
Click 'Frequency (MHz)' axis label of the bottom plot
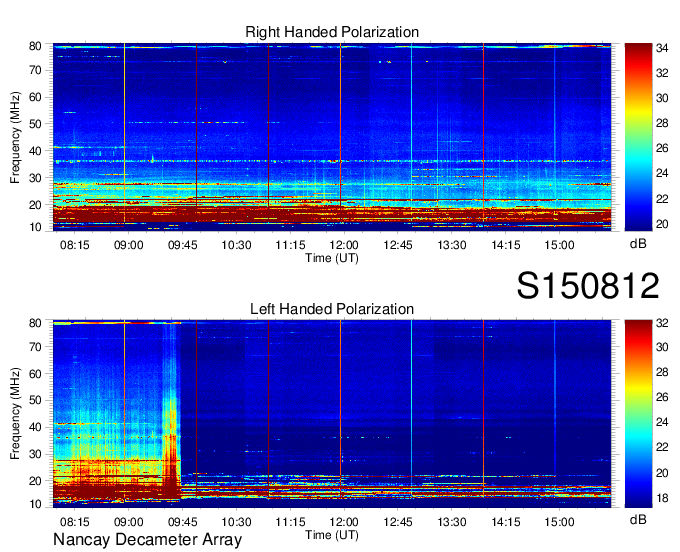coord(15,414)
